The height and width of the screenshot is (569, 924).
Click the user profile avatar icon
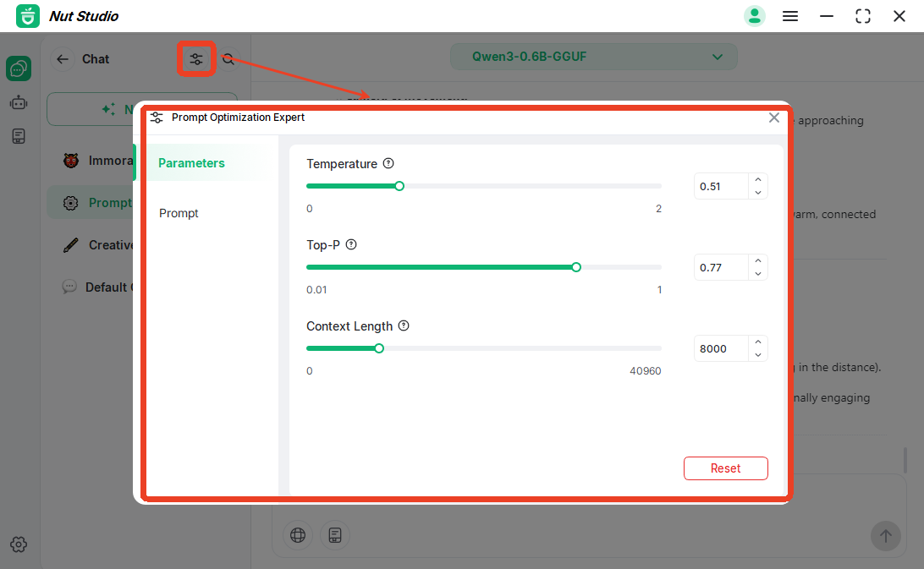[754, 16]
